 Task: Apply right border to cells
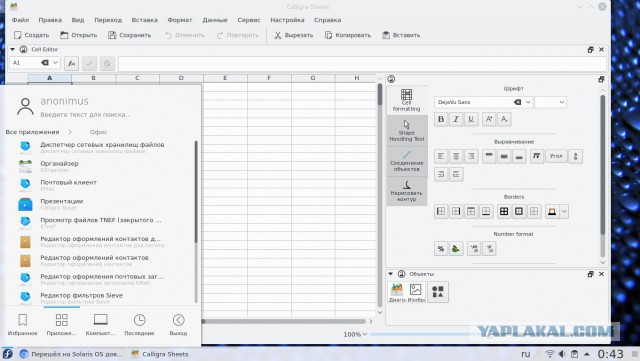click(x=456, y=211)
